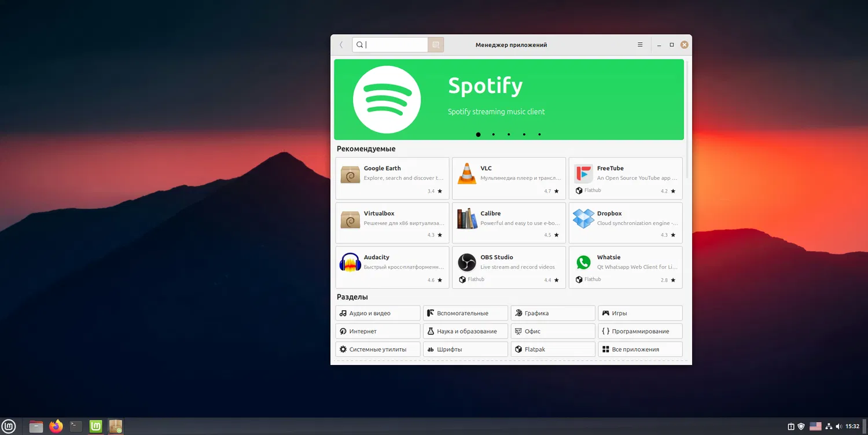
Task: Minimize the Software Manager window
Action: 659,45
